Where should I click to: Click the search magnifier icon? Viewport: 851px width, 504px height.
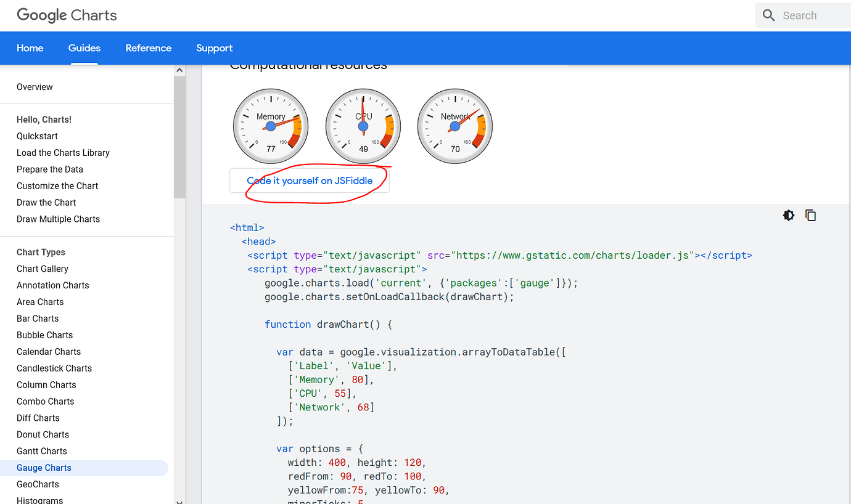point(768,15)
